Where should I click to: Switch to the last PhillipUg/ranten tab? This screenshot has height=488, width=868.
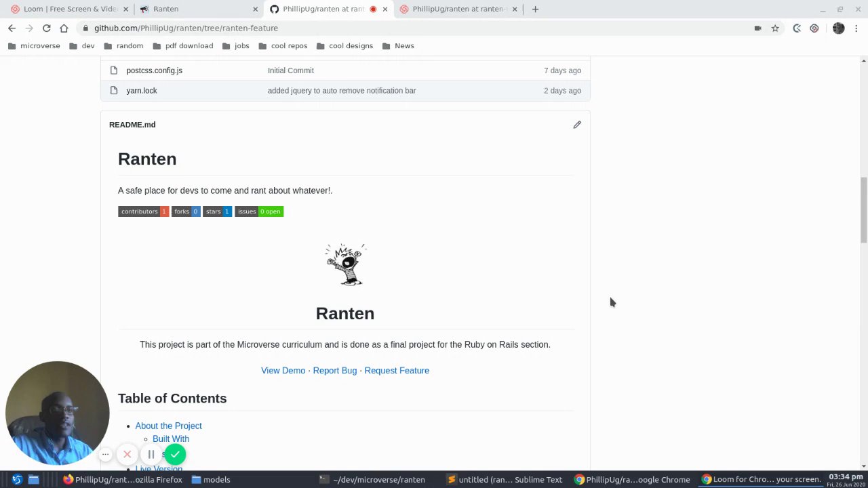458,9
